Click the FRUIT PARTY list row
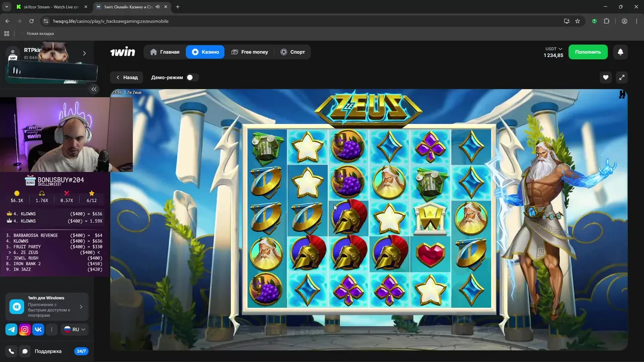 coord(54,247)
